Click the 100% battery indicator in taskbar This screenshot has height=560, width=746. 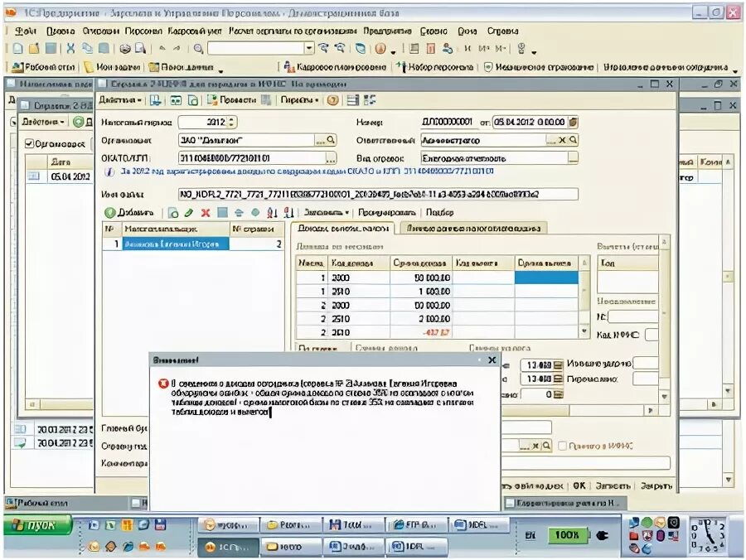[566, 535]
